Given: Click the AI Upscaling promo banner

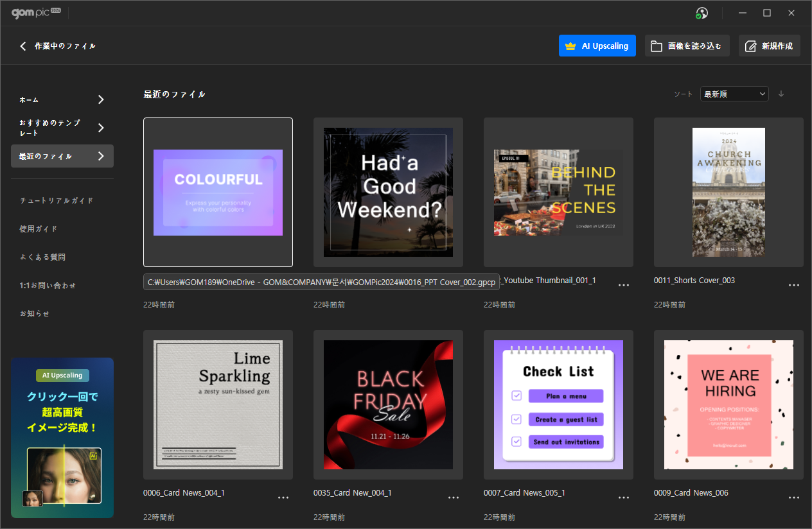Looking at the screenshot, I should 62,438.
